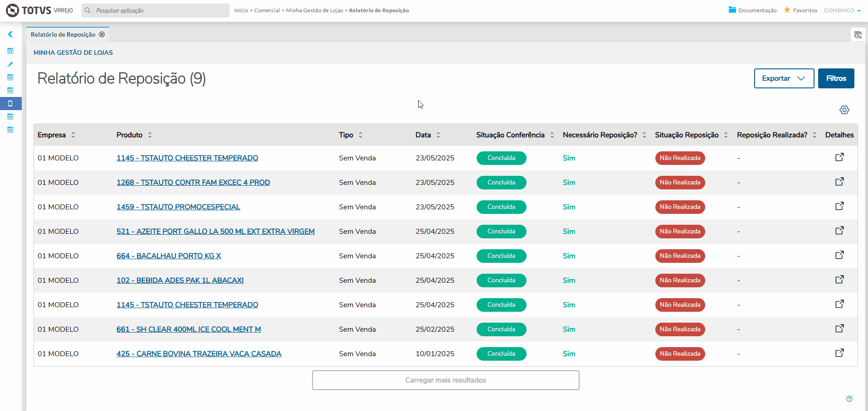
Task: Open the table settings gear icon
Action: coord(844,110)
